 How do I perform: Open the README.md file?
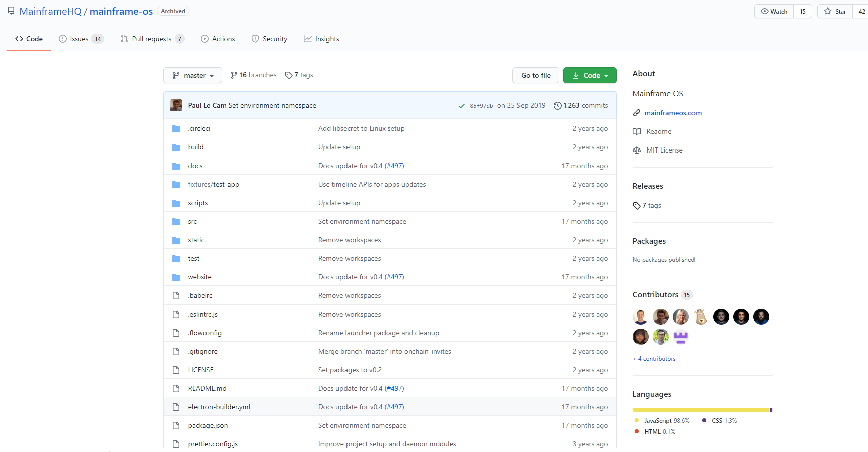(x=207, y=389)
